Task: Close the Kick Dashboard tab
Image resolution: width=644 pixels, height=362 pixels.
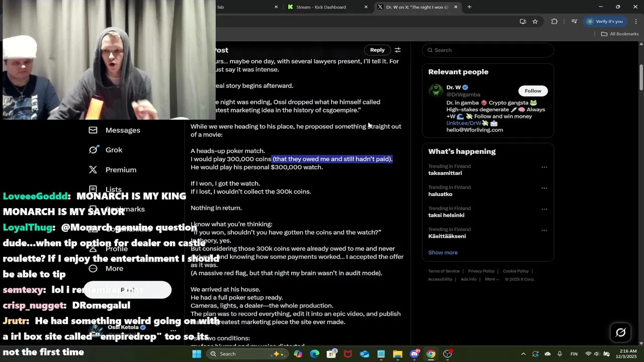Action: pos(366,7)
